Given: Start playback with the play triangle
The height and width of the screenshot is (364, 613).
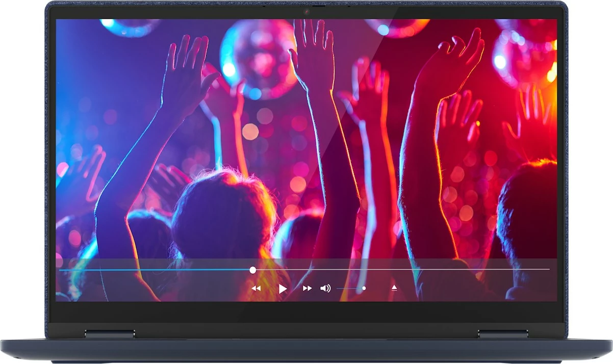Looking at the screenshot, I should coord(283,289).
